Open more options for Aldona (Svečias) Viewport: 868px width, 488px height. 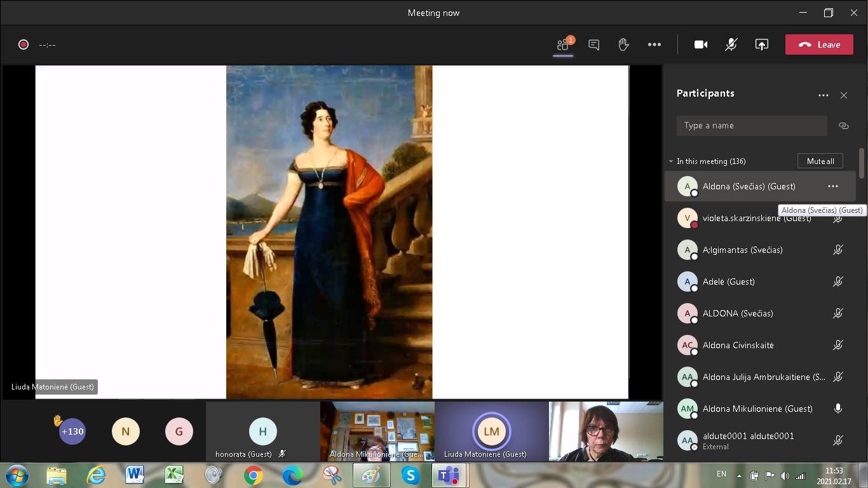click(x=832, y=186)
